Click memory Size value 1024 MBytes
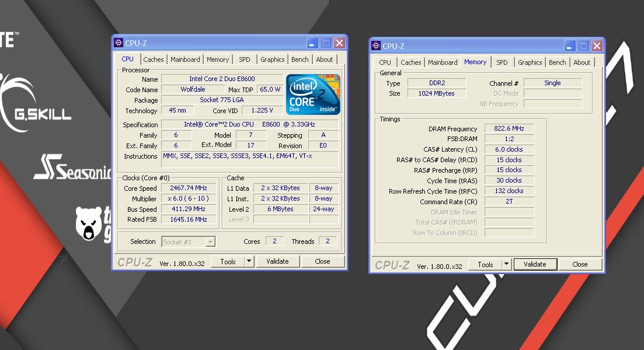 (437, 93)
